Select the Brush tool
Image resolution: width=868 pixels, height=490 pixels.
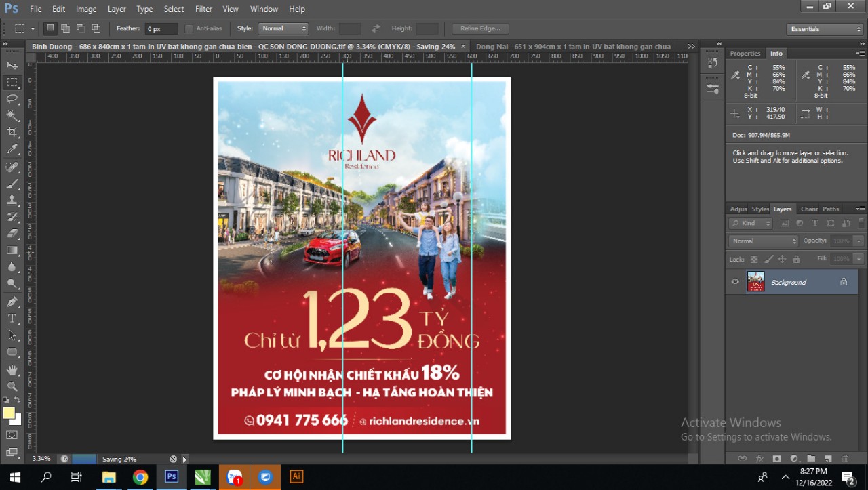coord(12,184)
